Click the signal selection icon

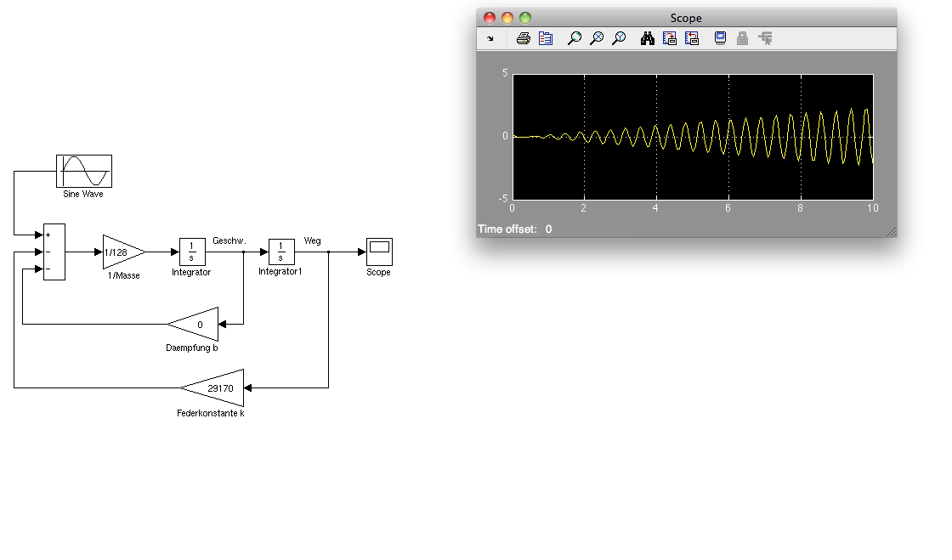[x=765, y=38]
